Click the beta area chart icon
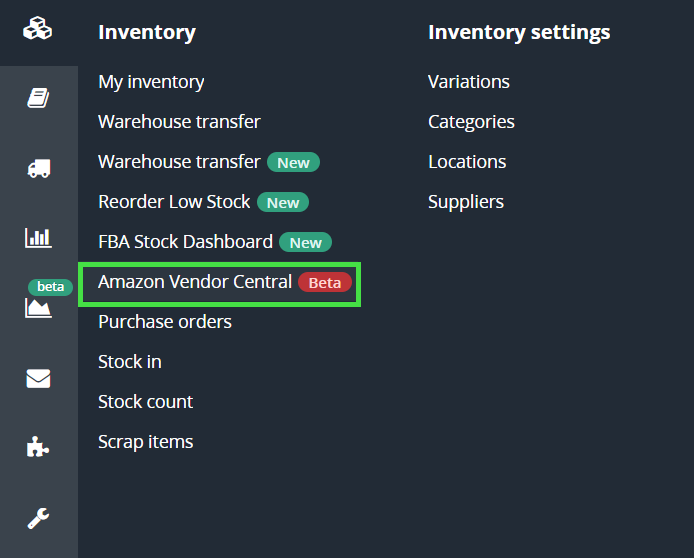Image resolution: width=694 pixels, height=558 pixels. [38, 307]
